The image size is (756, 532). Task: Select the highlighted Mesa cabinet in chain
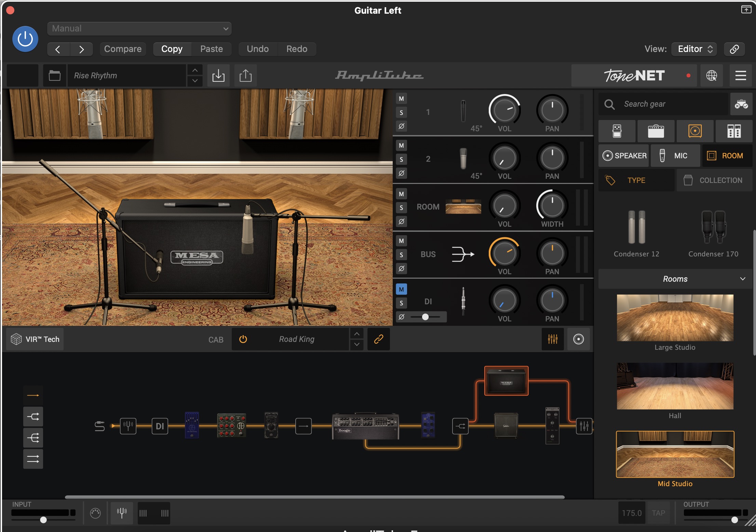coord(506,381)
